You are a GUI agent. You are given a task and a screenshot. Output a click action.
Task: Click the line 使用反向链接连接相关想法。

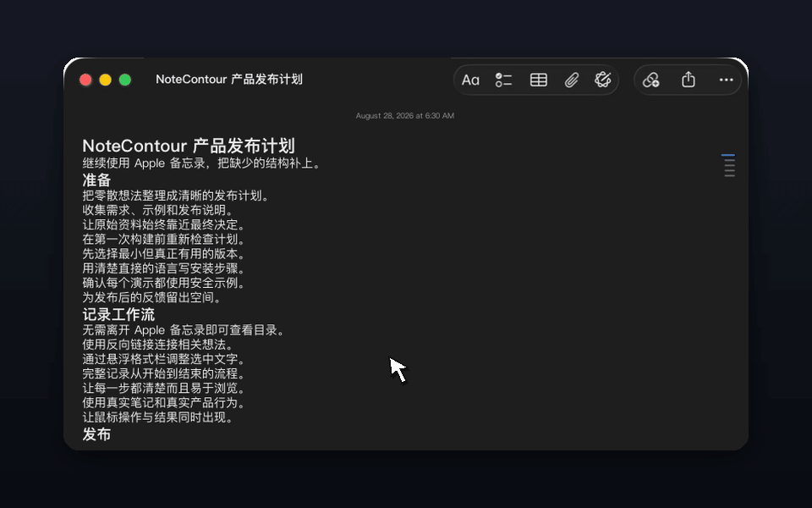point(160,345)
